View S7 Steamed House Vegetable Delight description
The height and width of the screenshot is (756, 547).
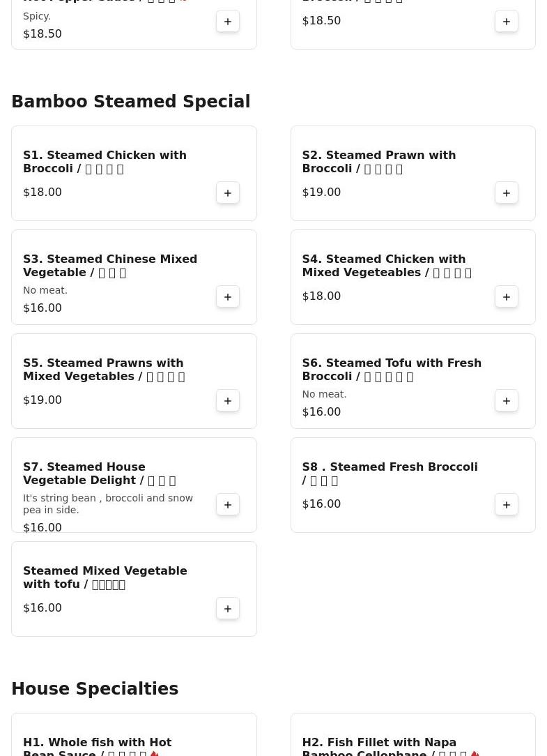pos(108,504)
